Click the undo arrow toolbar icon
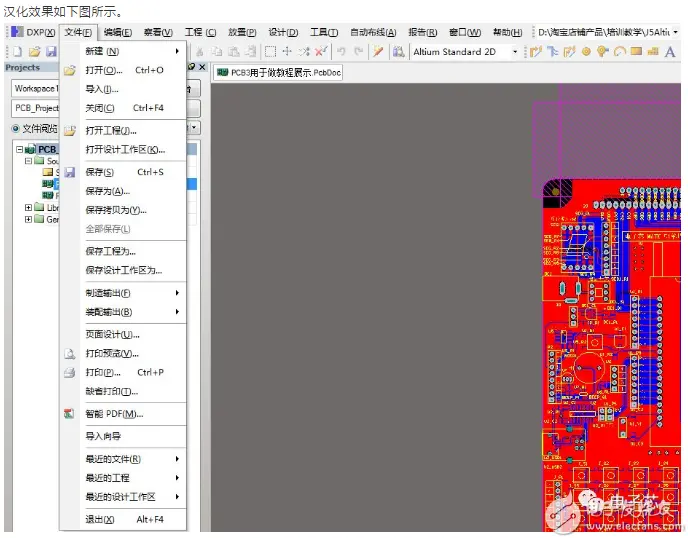688x538 pixels. (x=341, y=52)
